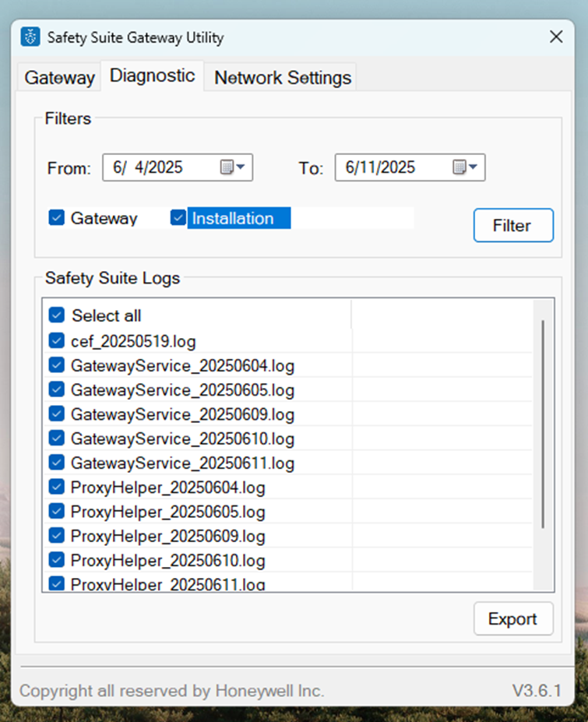The width and height of the screenshot is (588, 722).
Task: Select the ProxyHelper_20250610.log file name
Action: (168, 561)
